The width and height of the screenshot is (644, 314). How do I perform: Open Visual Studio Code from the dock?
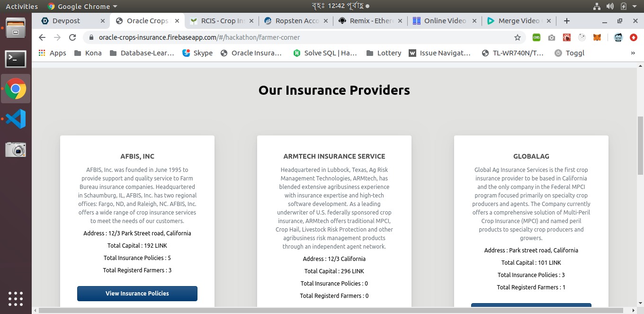16,119
